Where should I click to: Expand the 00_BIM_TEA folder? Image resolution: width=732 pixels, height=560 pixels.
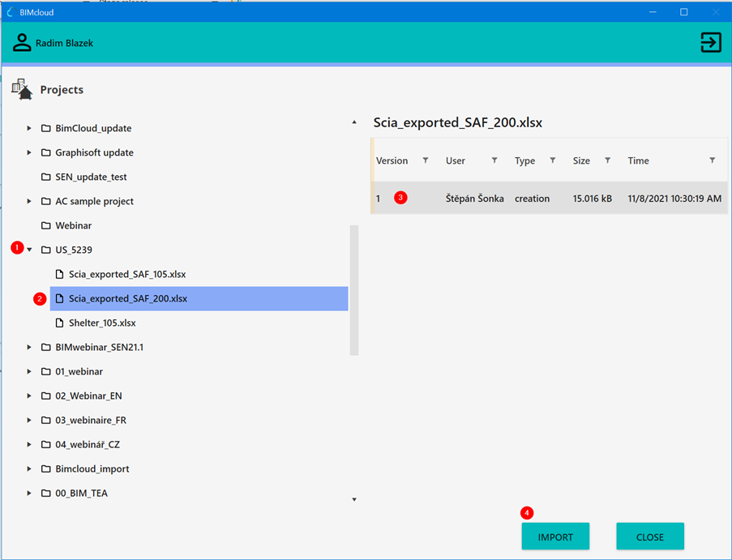[29, 493]
